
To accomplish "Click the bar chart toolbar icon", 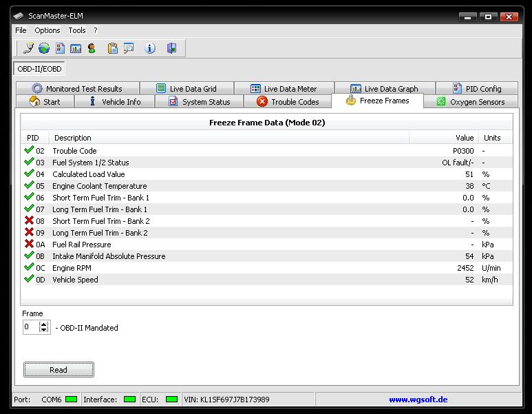I will [76, 48].
